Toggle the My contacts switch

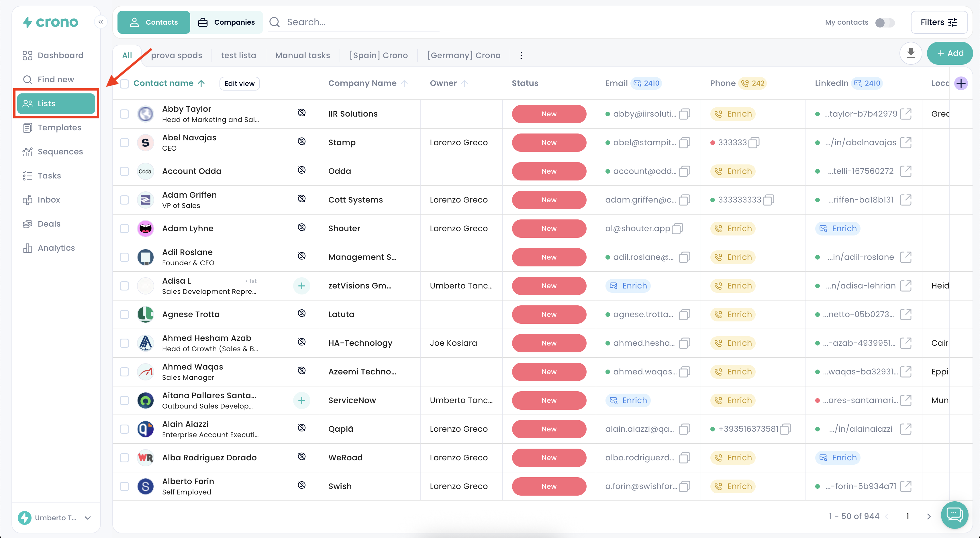tap(885, 22)
